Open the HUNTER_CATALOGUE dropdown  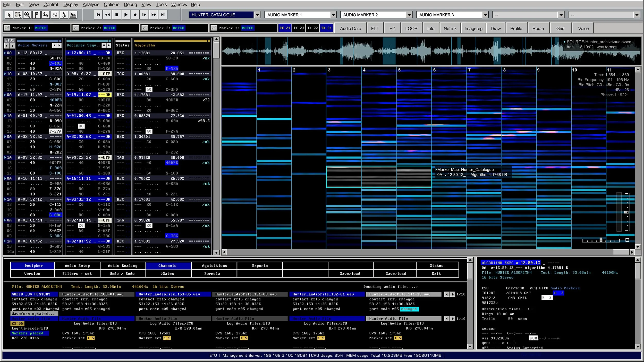coord(258,15)
